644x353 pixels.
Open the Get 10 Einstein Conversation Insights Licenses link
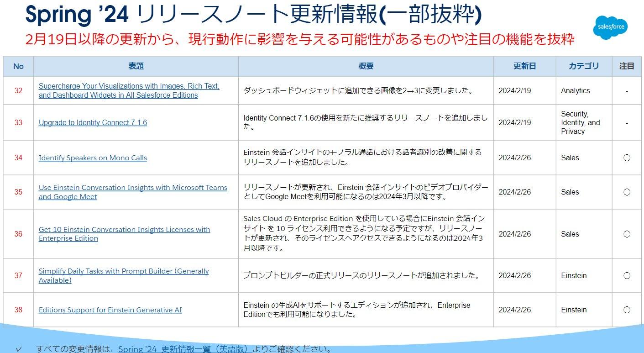pyautogui.click(x=124, y=234)
